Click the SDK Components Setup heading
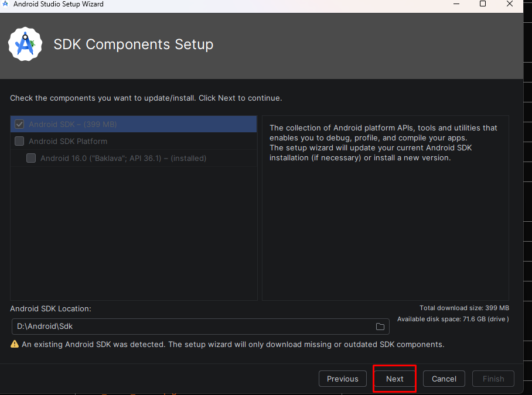This screenshot has height=395, width=532. pos(134,44)
